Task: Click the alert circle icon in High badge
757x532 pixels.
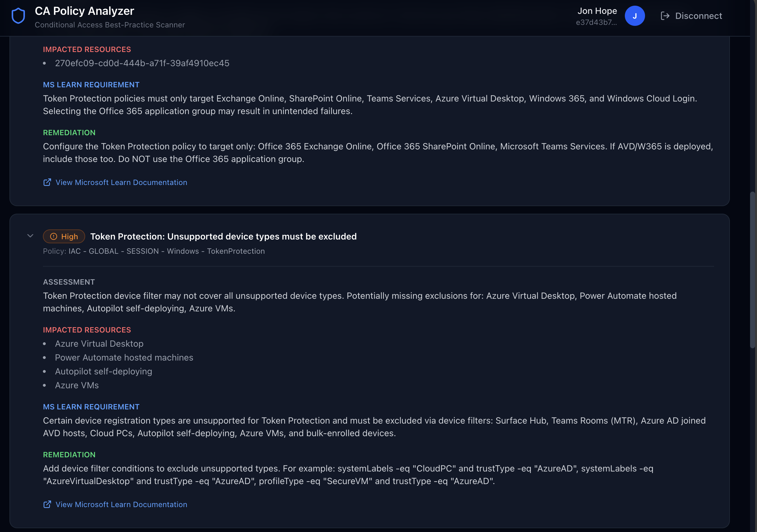Action: pos(54,236)
